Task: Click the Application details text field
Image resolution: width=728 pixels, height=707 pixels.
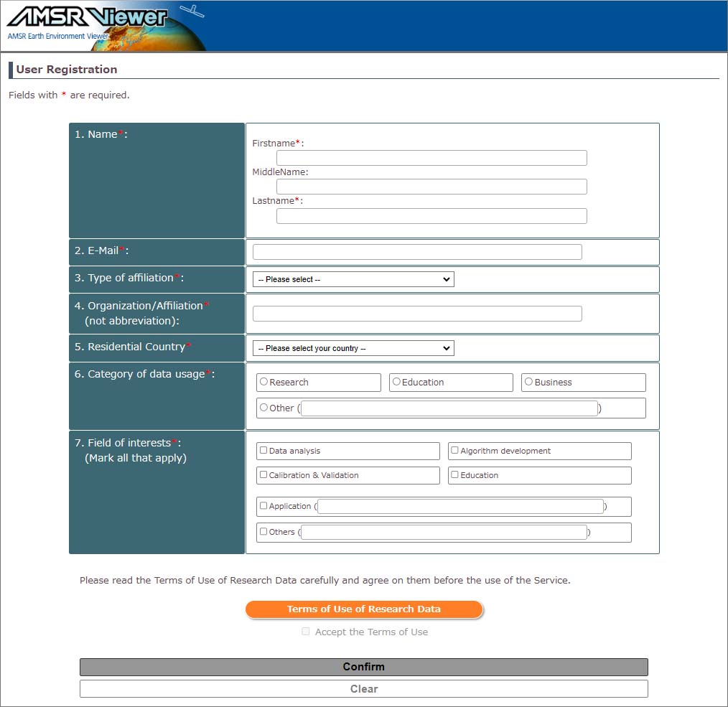Action: click(461, 507)
